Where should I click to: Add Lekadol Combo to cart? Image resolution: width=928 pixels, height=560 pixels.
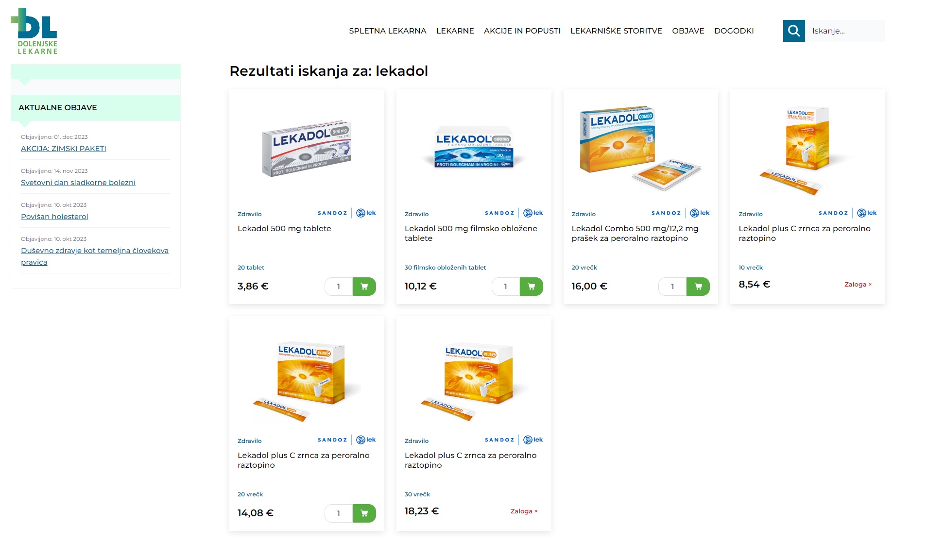[698, 287]
